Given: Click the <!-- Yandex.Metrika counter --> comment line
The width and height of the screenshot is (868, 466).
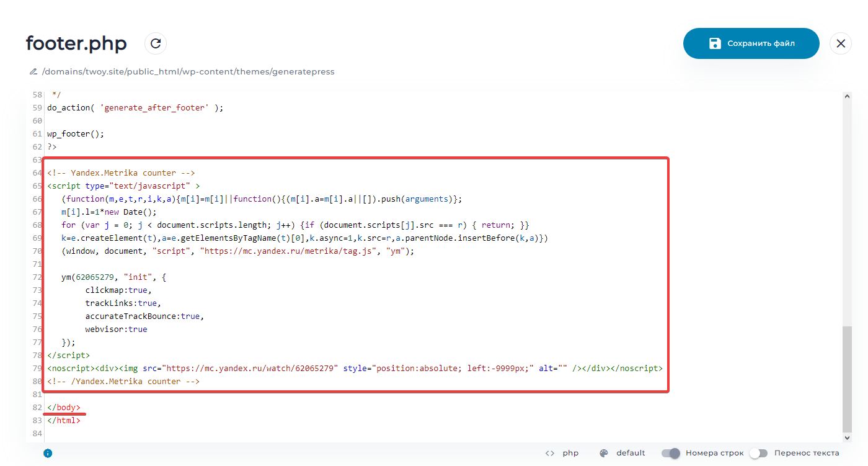Looking at the screenshot, I should (x=122, y=173).
